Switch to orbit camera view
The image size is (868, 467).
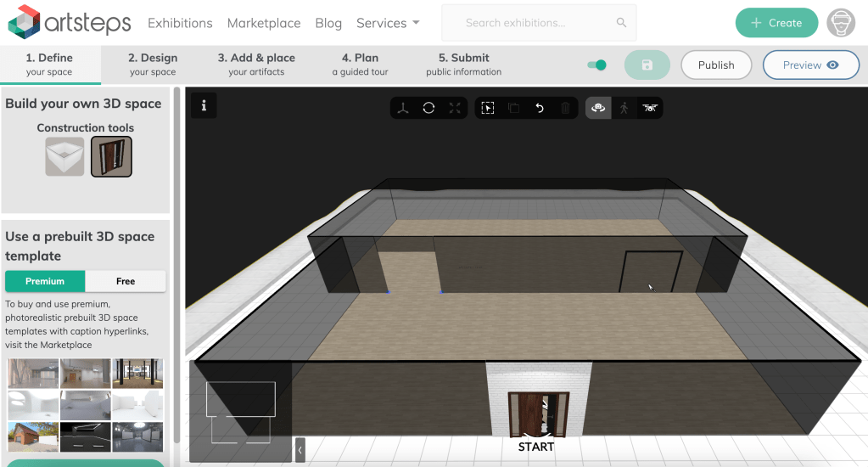[x=598, y=108]
